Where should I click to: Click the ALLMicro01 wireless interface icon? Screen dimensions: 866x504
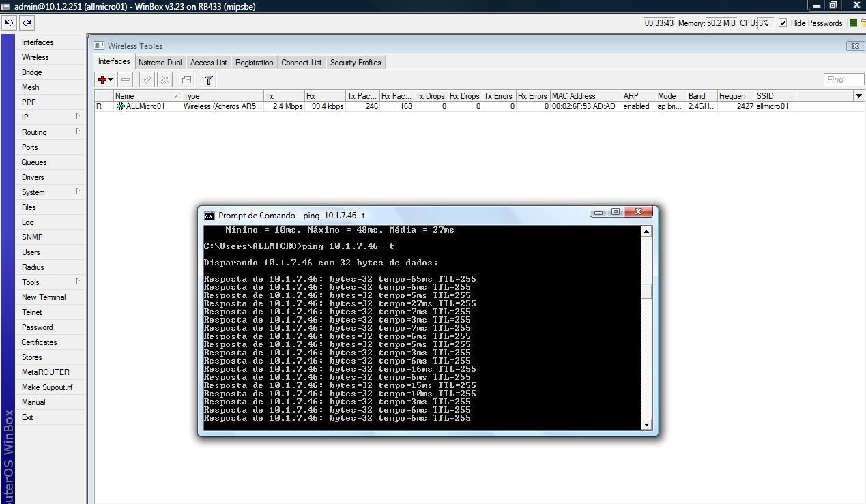coord(120,106)
